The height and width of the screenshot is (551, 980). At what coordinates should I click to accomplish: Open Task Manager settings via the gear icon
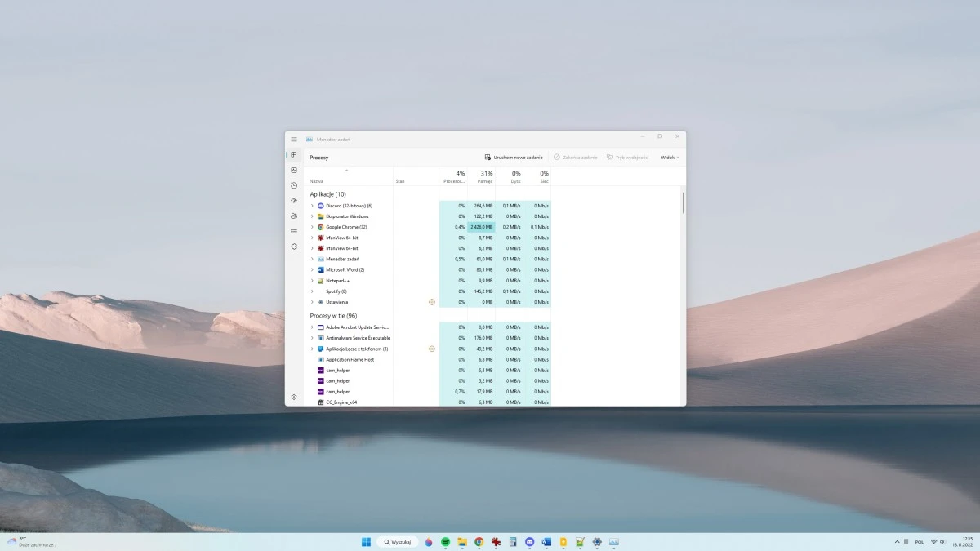pos(294,397)
